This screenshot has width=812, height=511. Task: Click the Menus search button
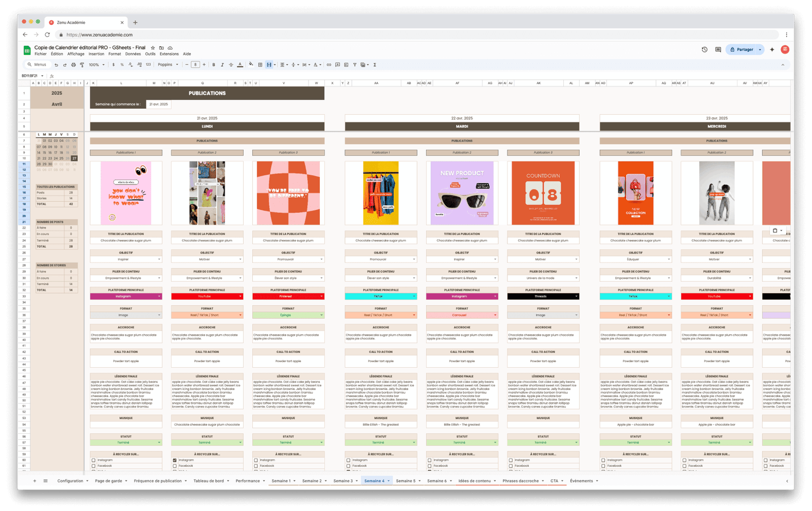tap(38, 65)
